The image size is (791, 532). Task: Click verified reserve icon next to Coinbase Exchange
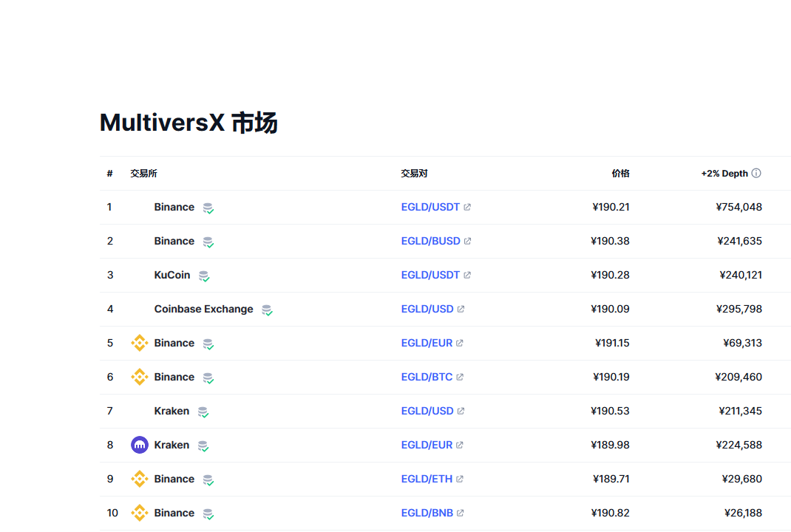pyautogui.click(x=267, y=310)
